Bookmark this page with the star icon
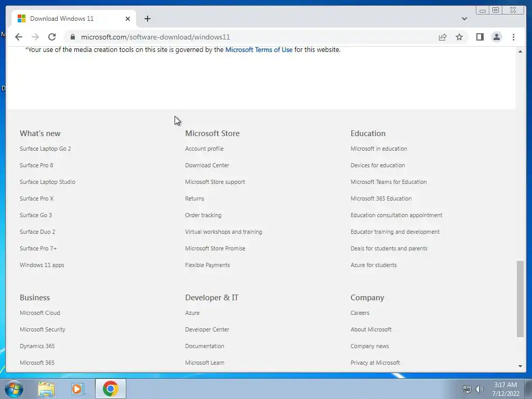The image size is (532, 399). point(459,37)
